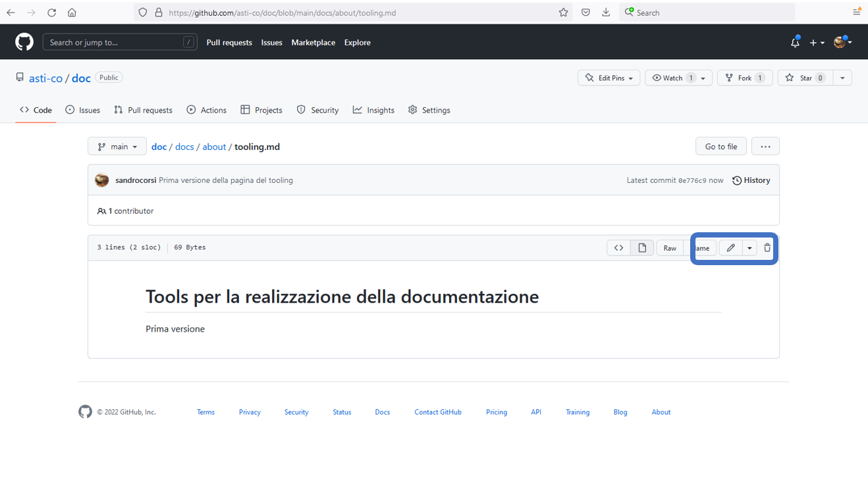Open the footer API link
Screen dimensions: 868x477
coord(536,412)
